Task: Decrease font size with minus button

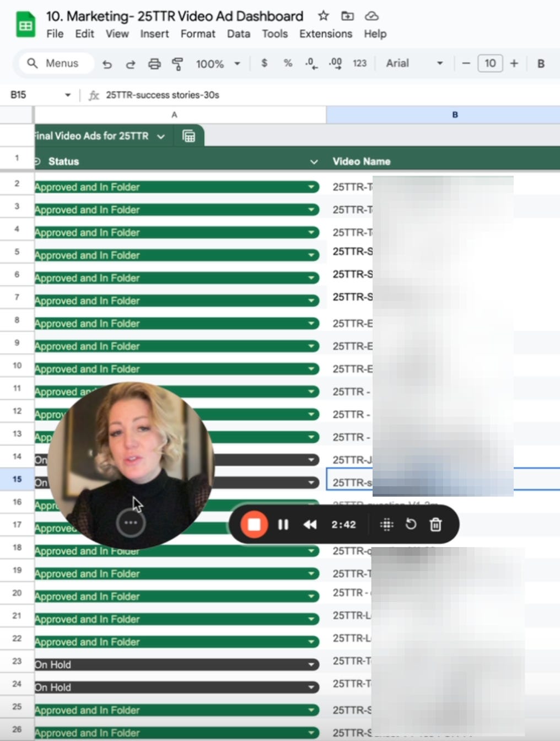Action: [x=466, y=63]
